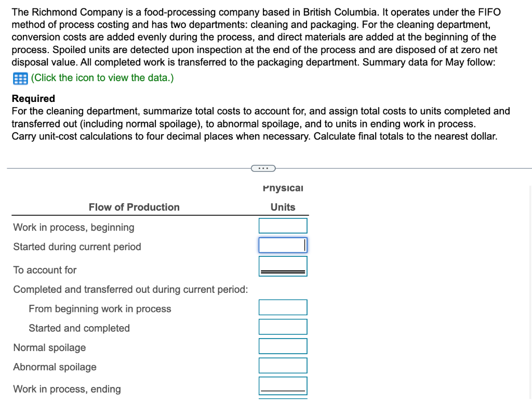Select the Normal spoilage input box

[283, 345]
